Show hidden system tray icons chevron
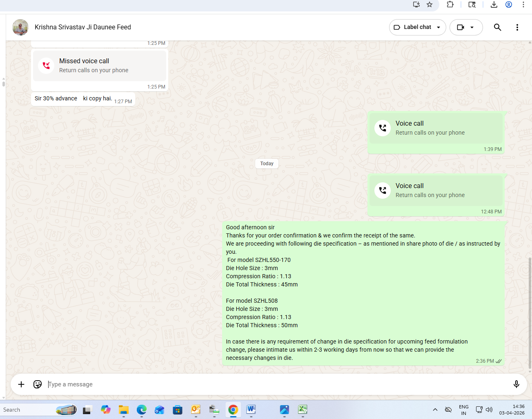This screenshot has height=419, width=532. coord(435,410)
